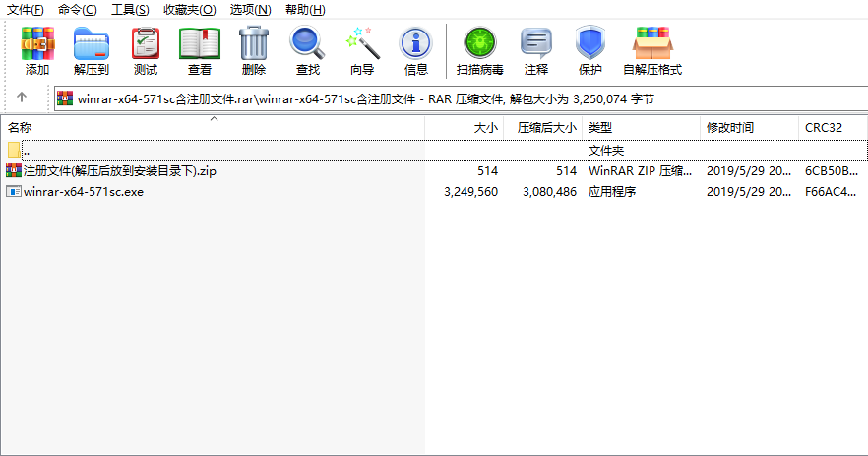
Task: Select winrar-x64-571sc.exe file name
Action: pyautogui.click(x=84, y=192)
